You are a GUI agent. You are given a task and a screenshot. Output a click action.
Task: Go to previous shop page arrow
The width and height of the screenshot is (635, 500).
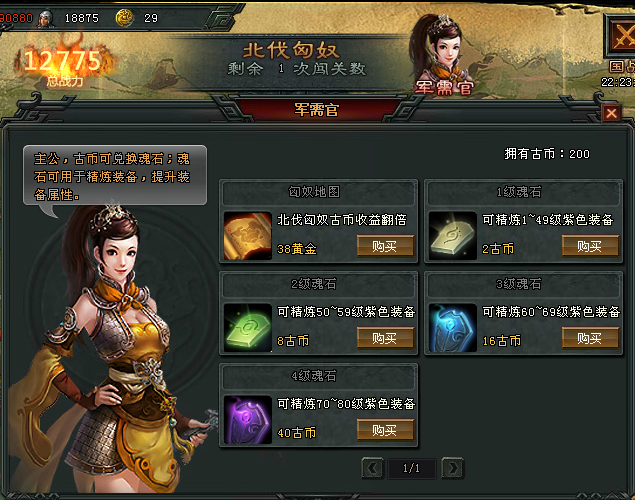[x=372, y=468]
